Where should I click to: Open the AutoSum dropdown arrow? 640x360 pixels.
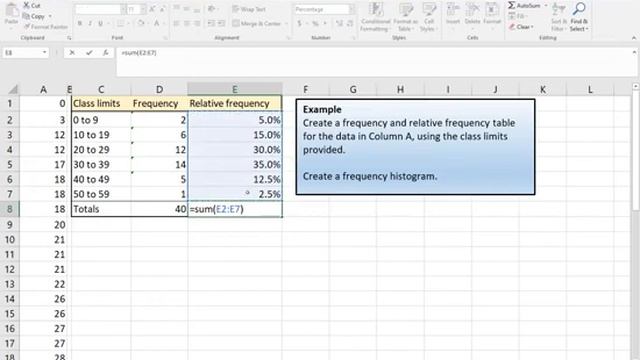click(x=546, y=6)
